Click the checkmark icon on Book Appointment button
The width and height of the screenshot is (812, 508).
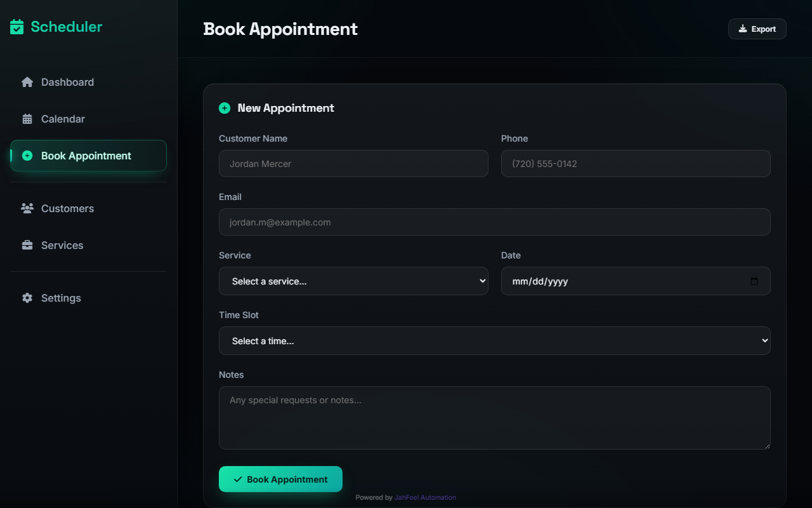coord(238,479)
